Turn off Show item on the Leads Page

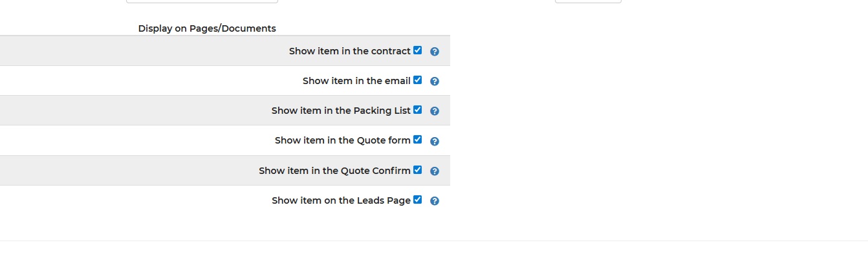pyautogui.click(x=417, y=199)
